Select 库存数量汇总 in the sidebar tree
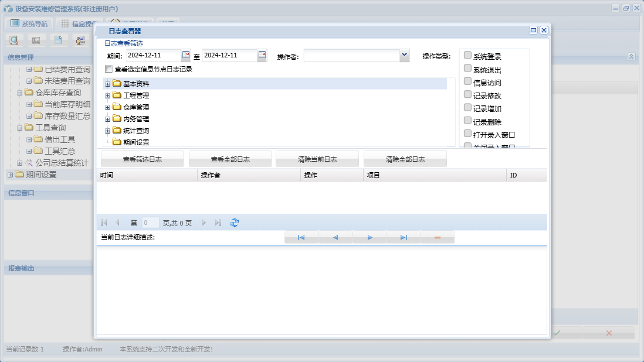Image resolution: width=644 pixels, height=362 pixels. click(67, 116)
